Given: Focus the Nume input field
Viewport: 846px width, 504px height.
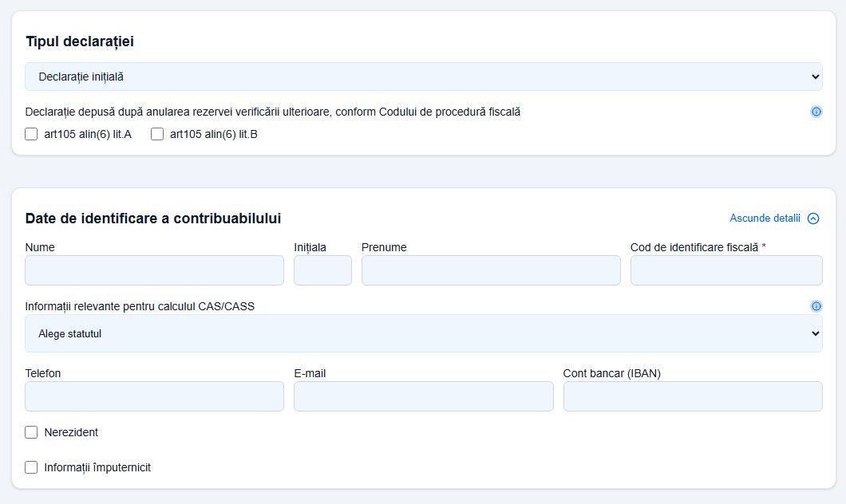Looking at the screenshot, I should 154,270.
